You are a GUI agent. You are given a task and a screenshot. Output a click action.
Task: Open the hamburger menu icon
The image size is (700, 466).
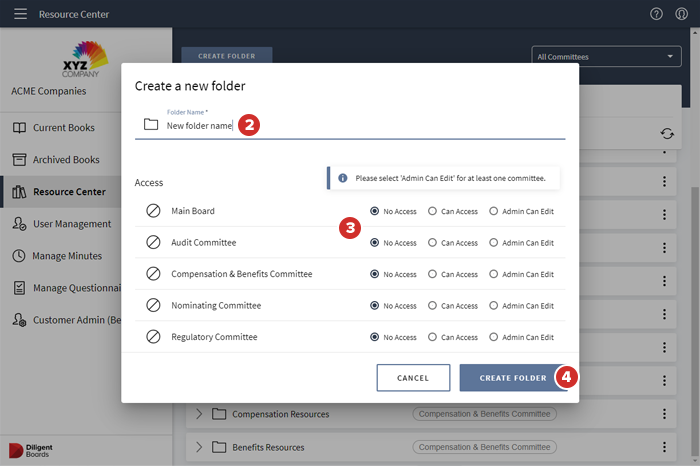click(20, 14)
